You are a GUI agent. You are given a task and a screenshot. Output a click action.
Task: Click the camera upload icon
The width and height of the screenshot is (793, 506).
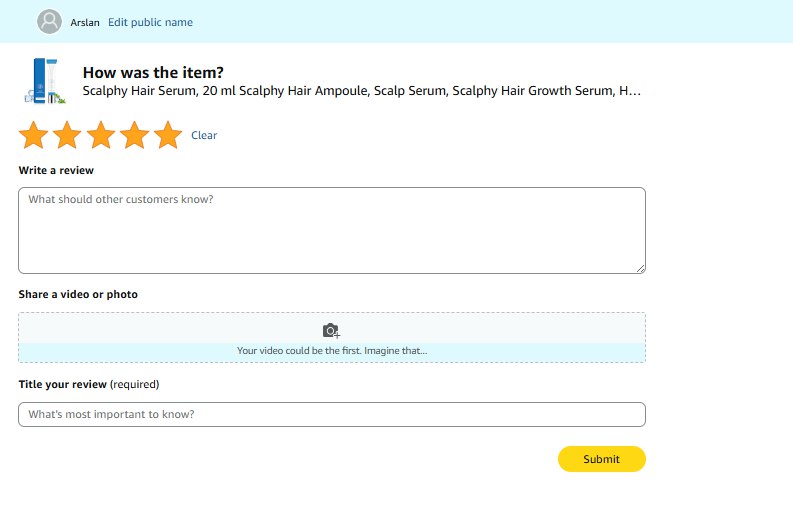pyautogui.click(x=331, y=330)
